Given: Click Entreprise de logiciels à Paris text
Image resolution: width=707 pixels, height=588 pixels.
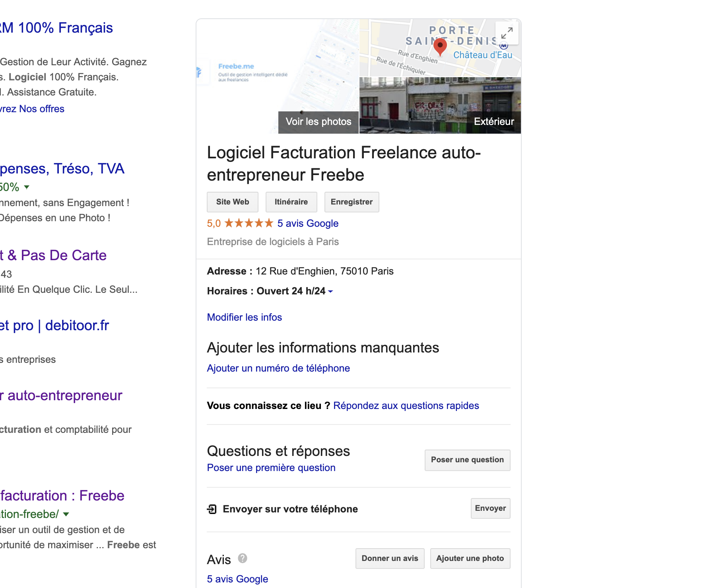Looking at the screenshot, I should (273, 242).
